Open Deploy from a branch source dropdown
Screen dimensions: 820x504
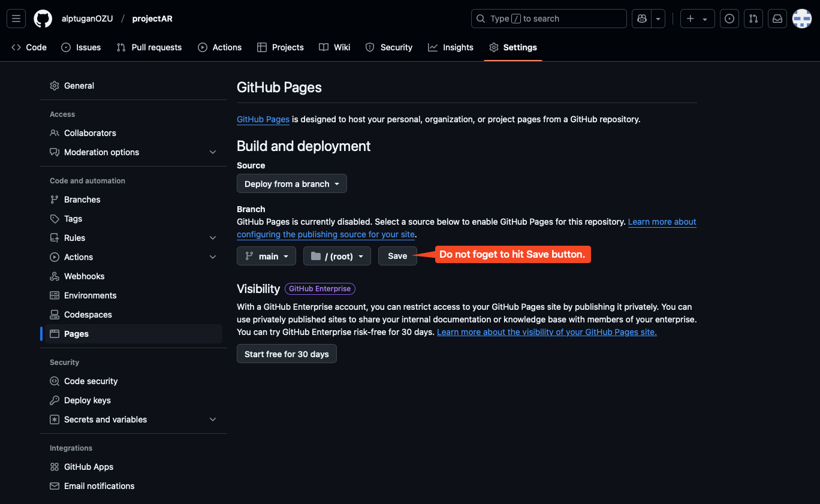[x=292, y=184]
